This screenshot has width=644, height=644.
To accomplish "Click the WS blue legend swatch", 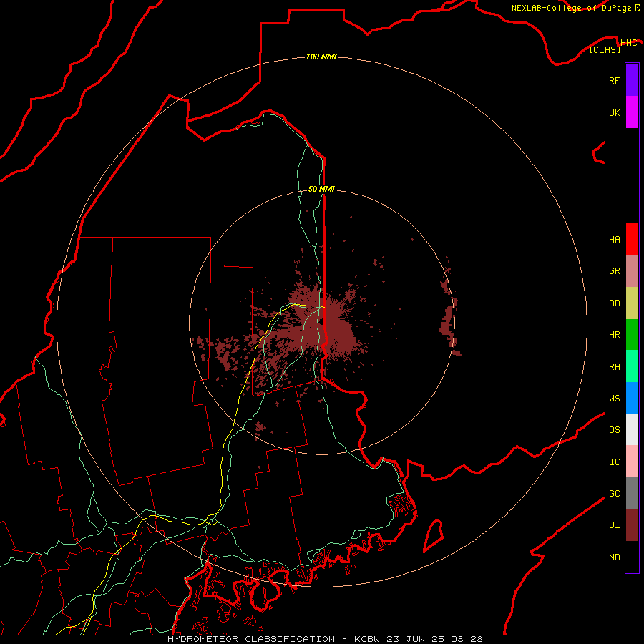I will point(632,398).
